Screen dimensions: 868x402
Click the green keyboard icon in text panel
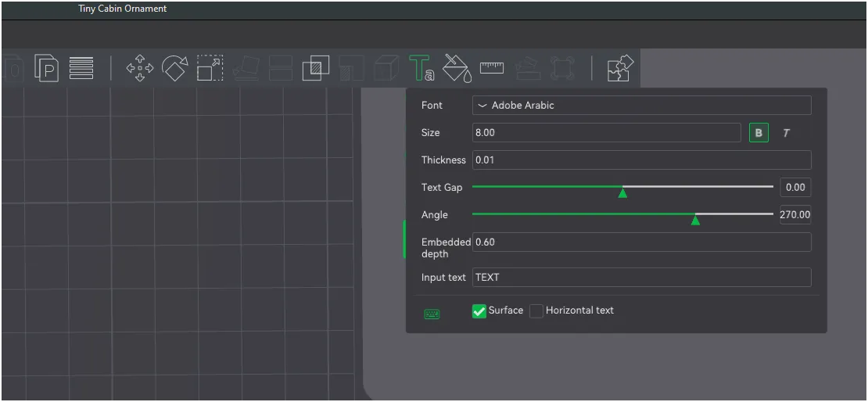click(x=432, y=314)
